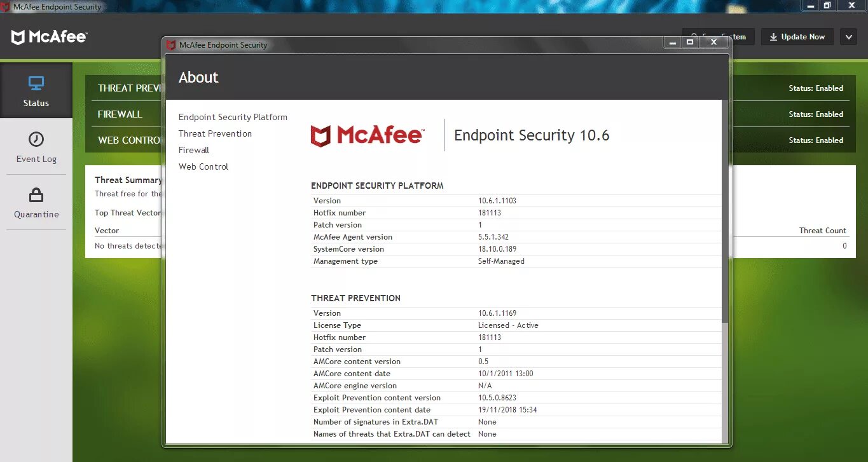This screenshot has height=462, width=868.
Task: Click Exploit Prevention content version 10.5.0.8623
Action: coord(497,398)
